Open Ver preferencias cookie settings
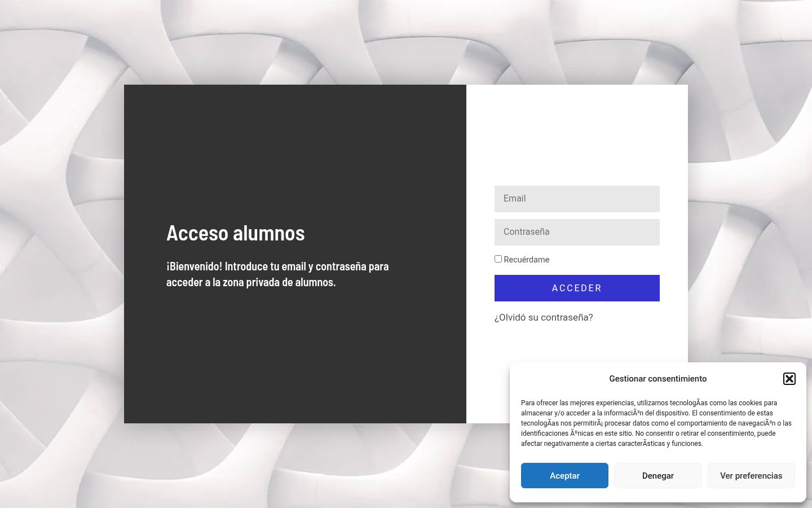Screen dimensions: 812x508 tap(751, 475)
